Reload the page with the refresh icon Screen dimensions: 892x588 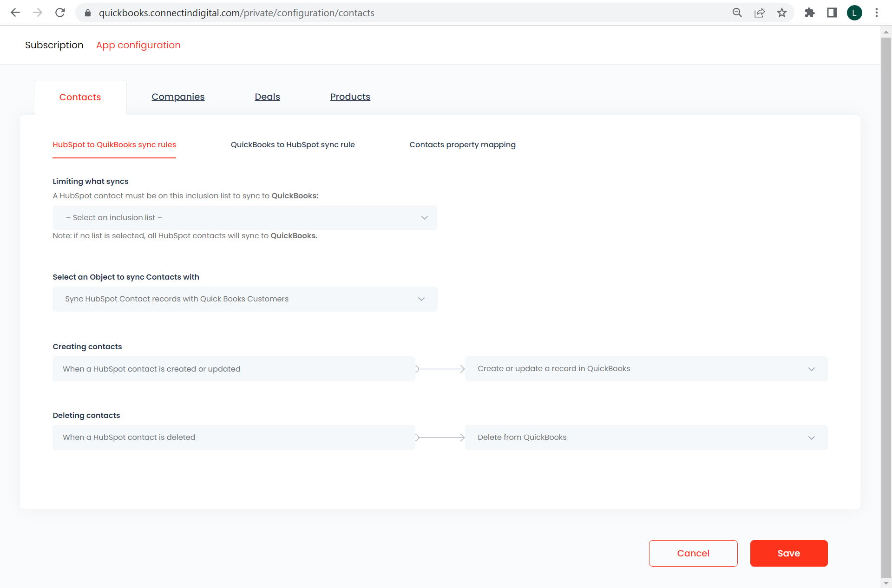coord(60,13)
